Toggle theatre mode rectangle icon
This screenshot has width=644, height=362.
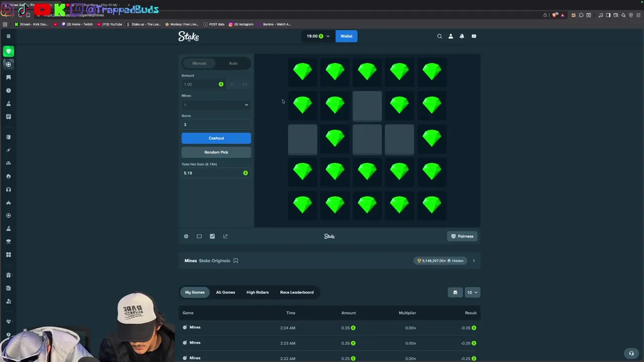tap(199, 236)
